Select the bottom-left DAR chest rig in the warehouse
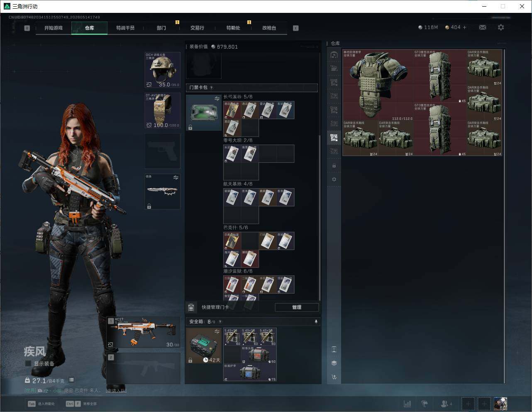 coord(360,138)
